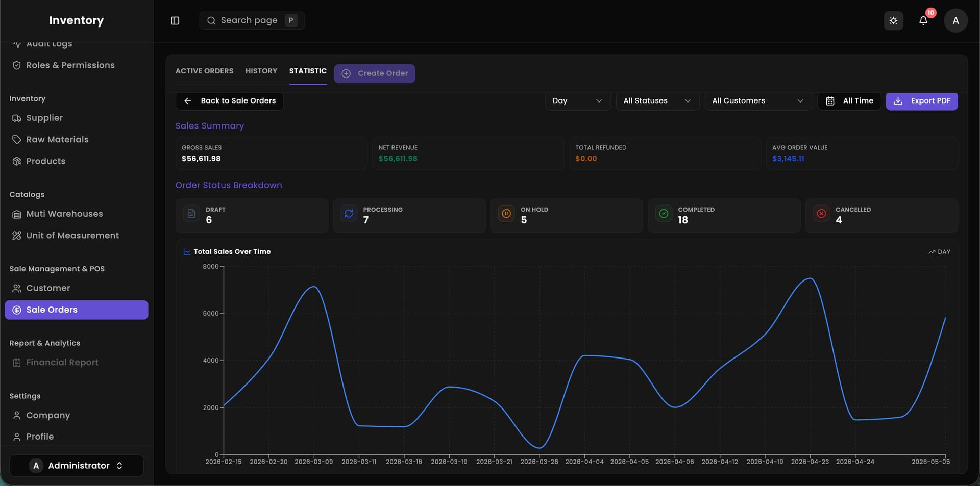Switch light/dark theme with sun icon
This screenshot has height=486, width=980.
(x=893, y=21)
